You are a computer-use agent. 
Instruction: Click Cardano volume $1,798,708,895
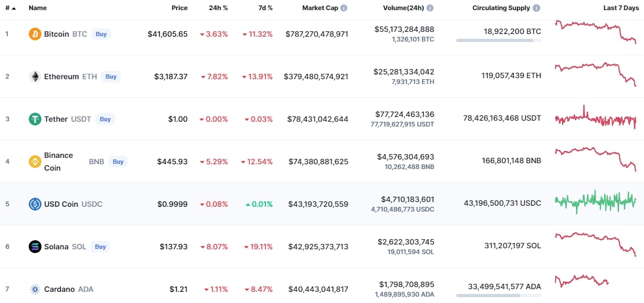407,284
